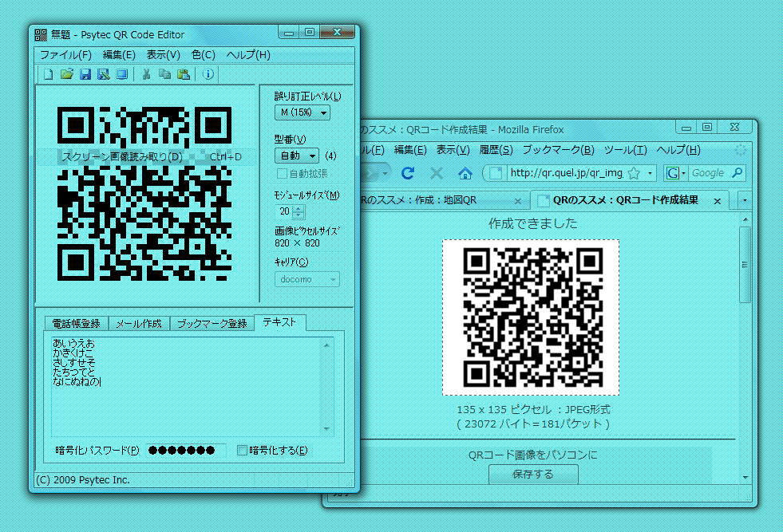
Task: Open the 色(C) menu
Action: pos(204,55)
